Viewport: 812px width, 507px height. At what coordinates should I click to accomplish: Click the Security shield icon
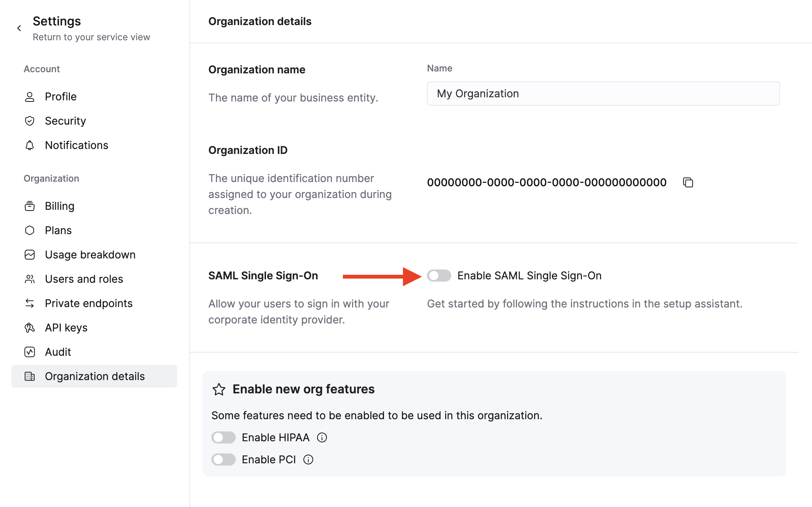(x=30, y=121)
